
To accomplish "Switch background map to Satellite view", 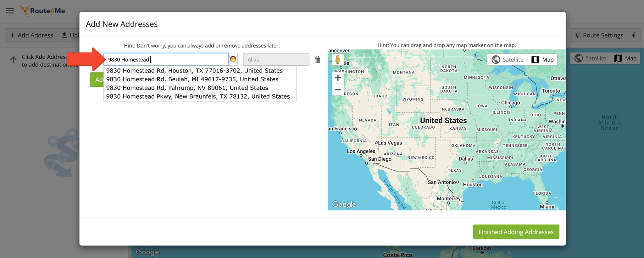I will point(591,58).
